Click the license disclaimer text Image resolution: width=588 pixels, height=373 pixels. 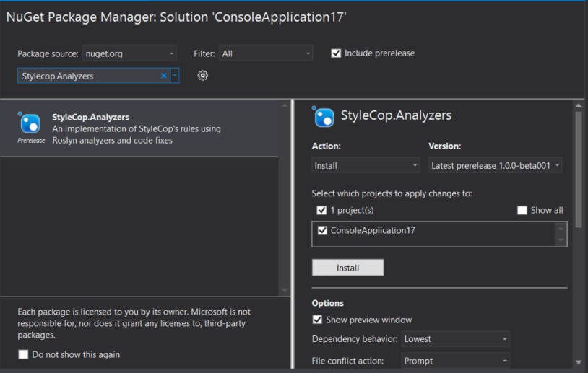coord(134,323)
